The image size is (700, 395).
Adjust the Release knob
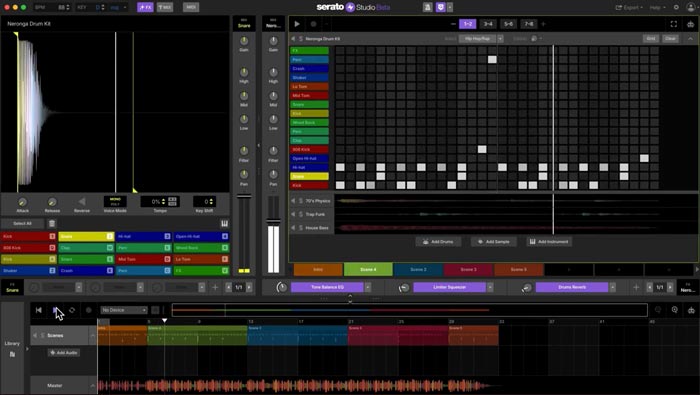[52, 202]
